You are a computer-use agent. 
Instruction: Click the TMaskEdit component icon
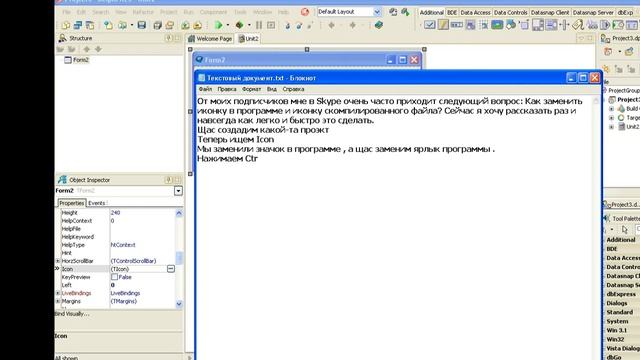[456, 25]
